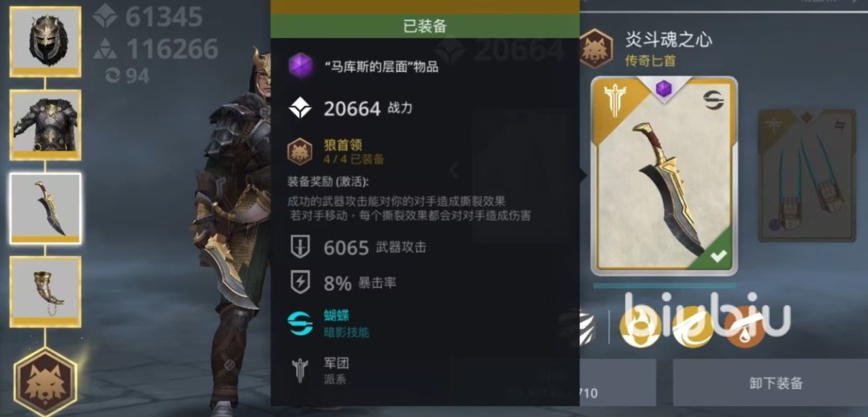Screen dimensions: 868x417
Task: Click the weapon attack shield icon
Action: point(300,247)
